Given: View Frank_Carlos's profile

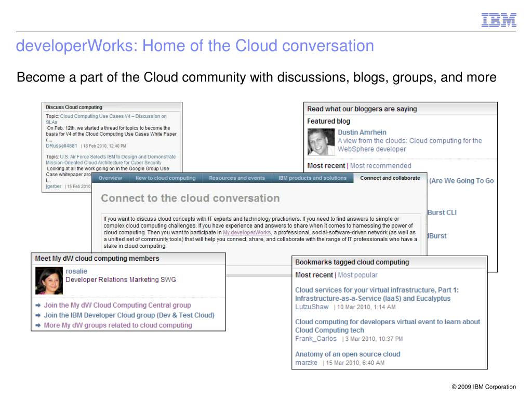Looking at the screenshot, I should (316, 339).
